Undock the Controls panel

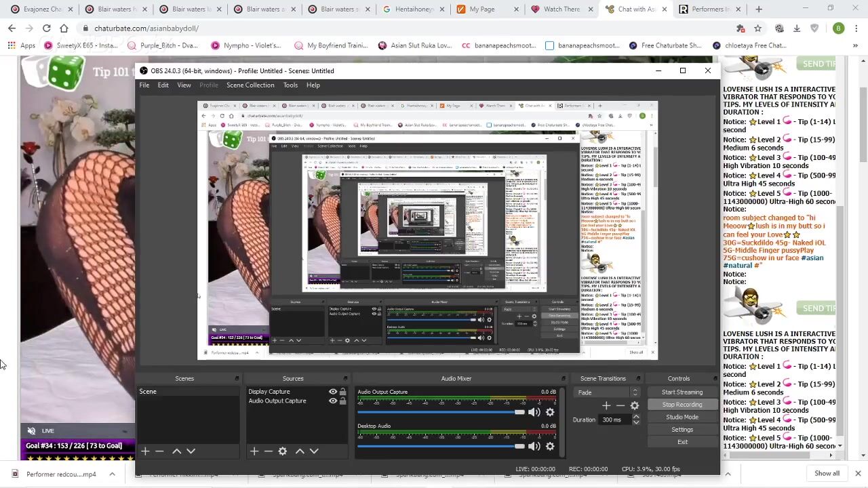pyautogui.click(x=715, y=378)
